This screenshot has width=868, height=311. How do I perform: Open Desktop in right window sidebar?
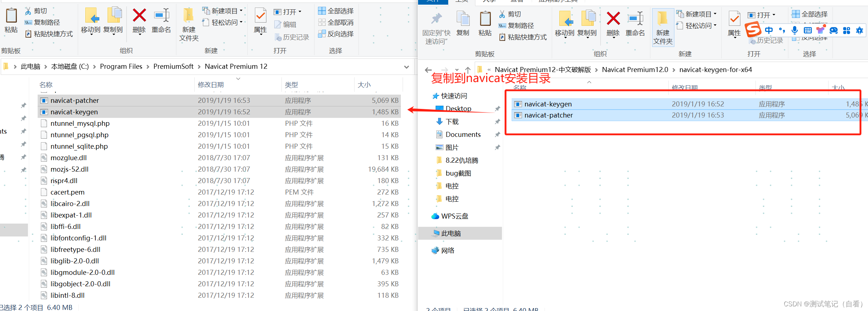coord(454,109)
